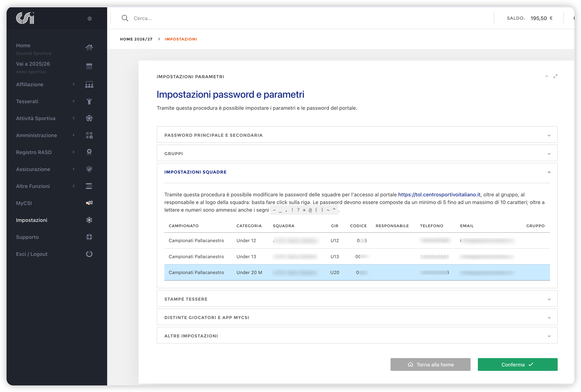Expand the Altre Impostazioni section
The height and width of the screenshot is (392, 581).
tap(357, 336)
